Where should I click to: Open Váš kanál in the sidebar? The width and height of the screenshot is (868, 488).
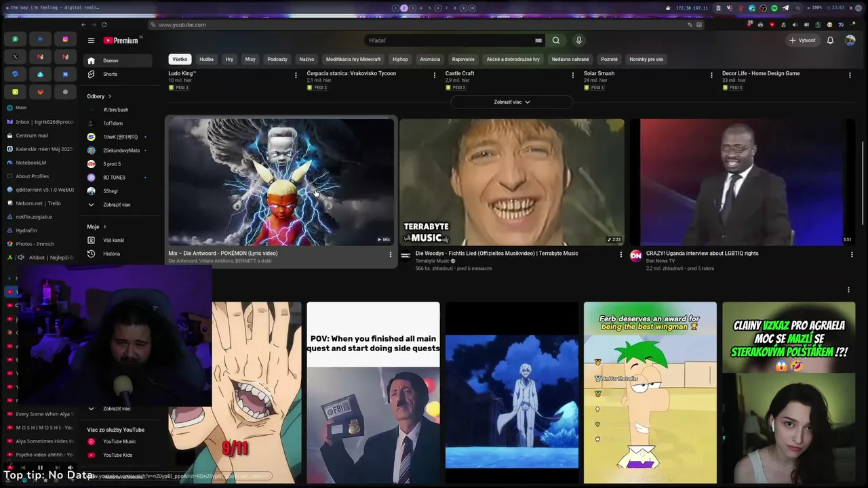tap(117, 240)
